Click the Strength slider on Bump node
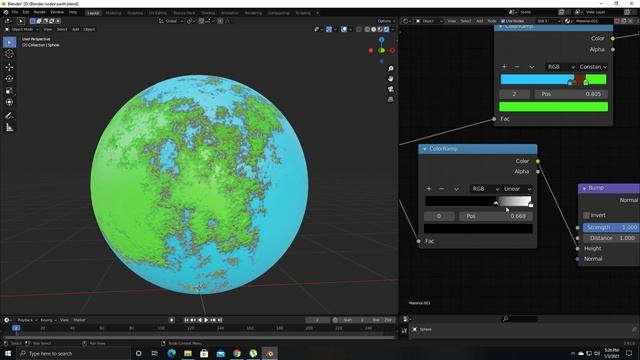Screen dimensions: 640x360 [x=611, y=227]
